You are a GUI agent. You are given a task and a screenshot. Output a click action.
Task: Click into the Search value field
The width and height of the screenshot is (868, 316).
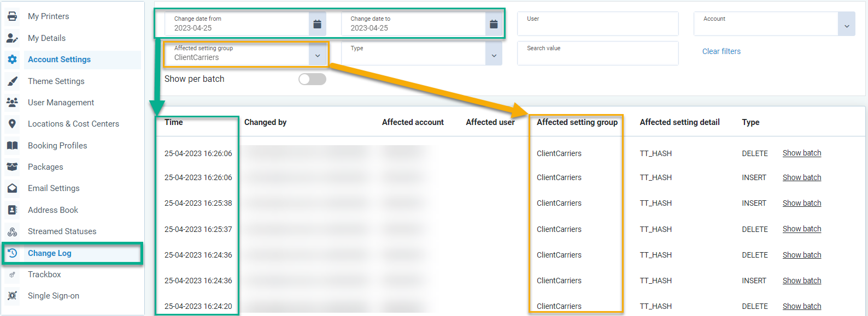point(597,54)
